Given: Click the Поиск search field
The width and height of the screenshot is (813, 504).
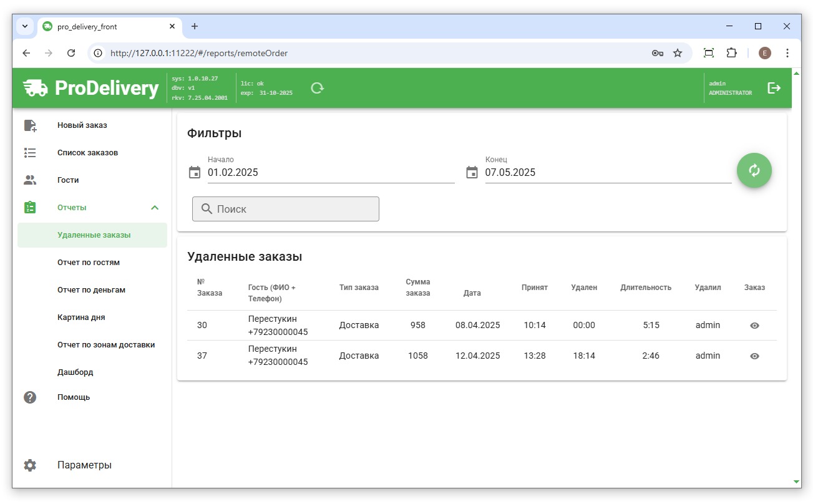Looking at the screenshot, I should (286, 209).
